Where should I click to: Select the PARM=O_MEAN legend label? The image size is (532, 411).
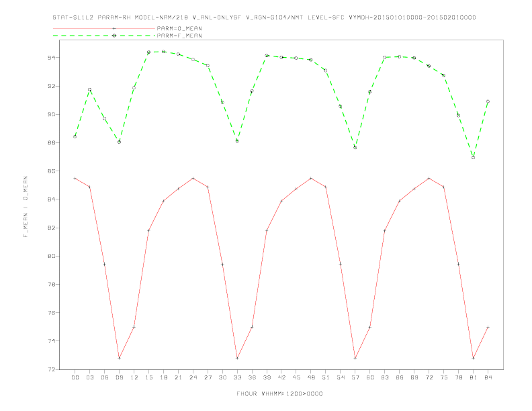click(x=179, y=28)
